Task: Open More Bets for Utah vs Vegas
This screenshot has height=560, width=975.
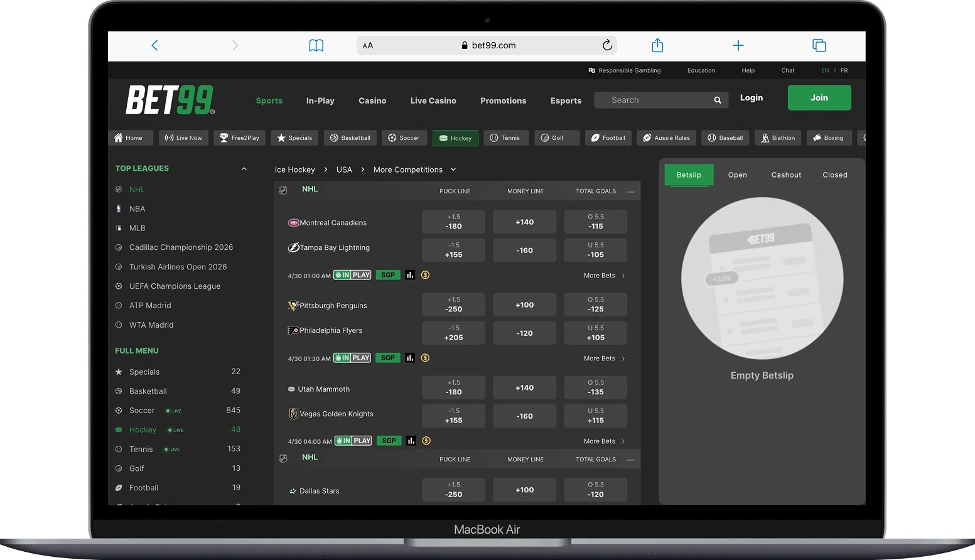Action: click(604, 441)
